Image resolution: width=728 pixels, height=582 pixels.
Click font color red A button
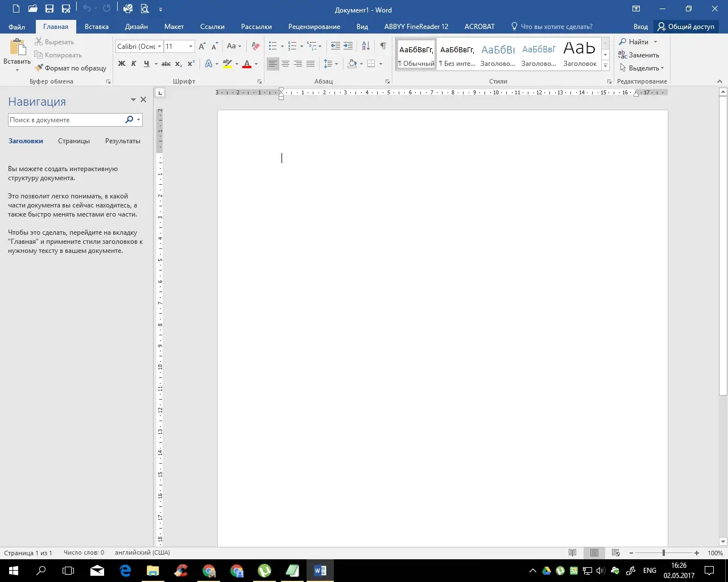click(x=247, y=64)
